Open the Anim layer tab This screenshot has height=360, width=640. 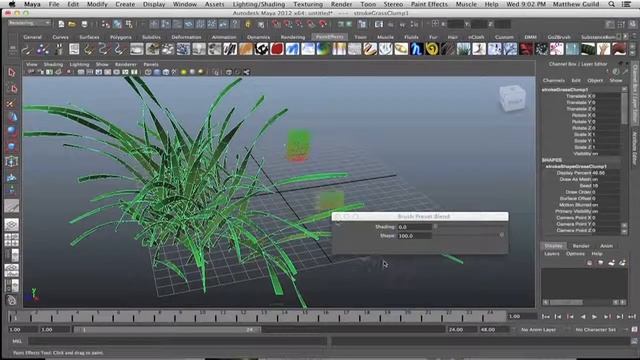[x=606, y=246]
